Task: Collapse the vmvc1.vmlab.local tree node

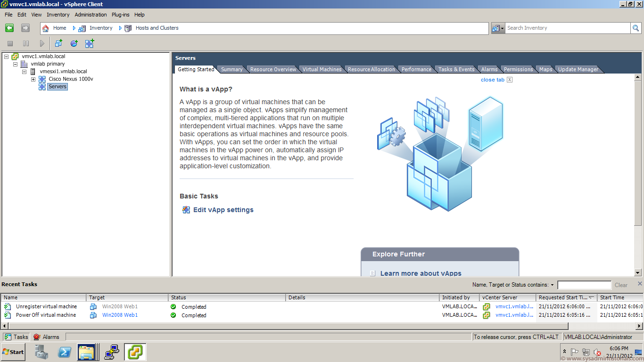Action: [6, 57]
